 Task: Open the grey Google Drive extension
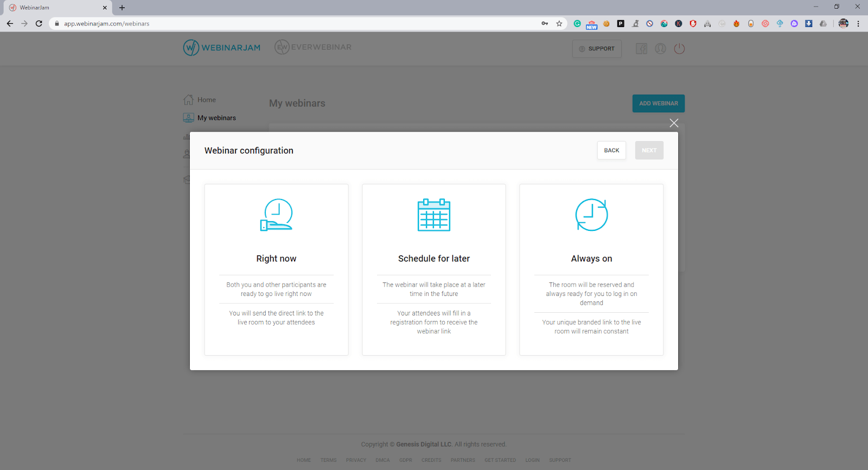point(823,23)
